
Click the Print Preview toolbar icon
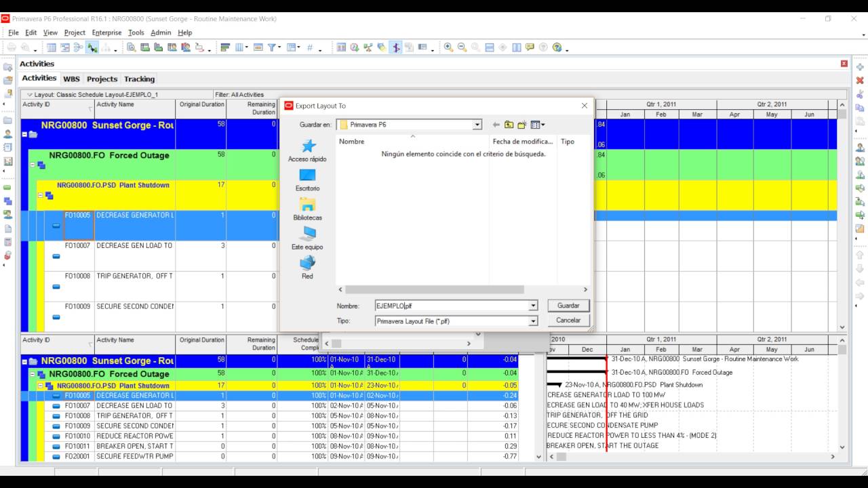click(26, 47)
